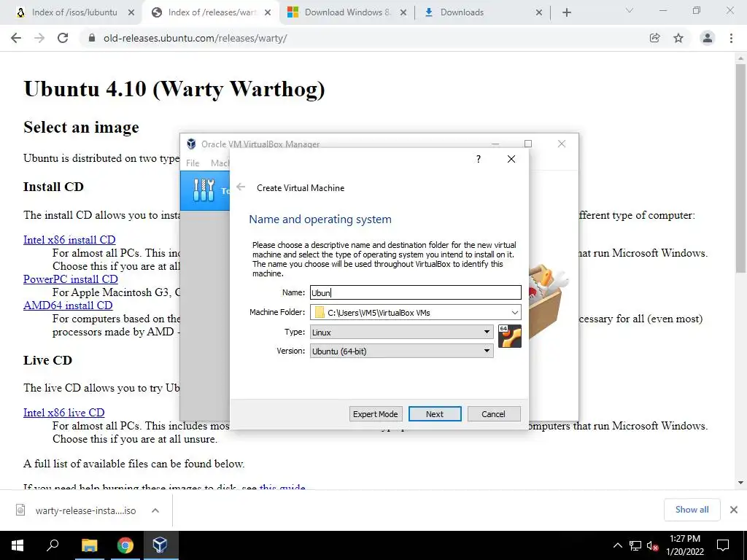Click the VirtualBox Tools icon in Manager window
Image resolution: width=747 pixels, height=560 pixels.
(204, 190)
